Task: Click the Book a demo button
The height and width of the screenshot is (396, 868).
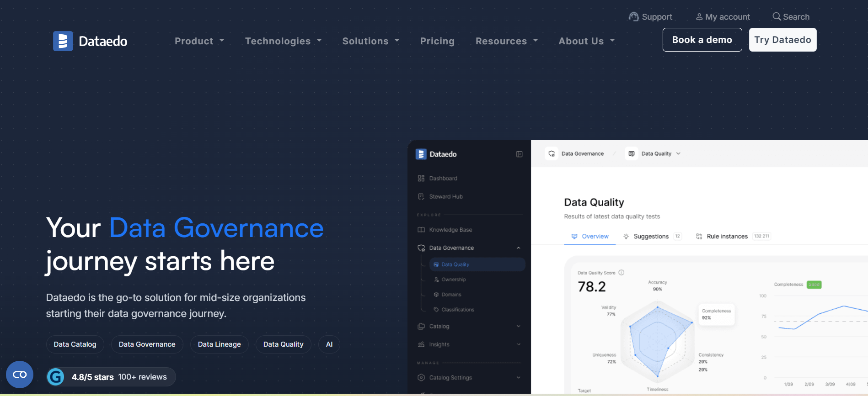Action: [x=702, y=40]
